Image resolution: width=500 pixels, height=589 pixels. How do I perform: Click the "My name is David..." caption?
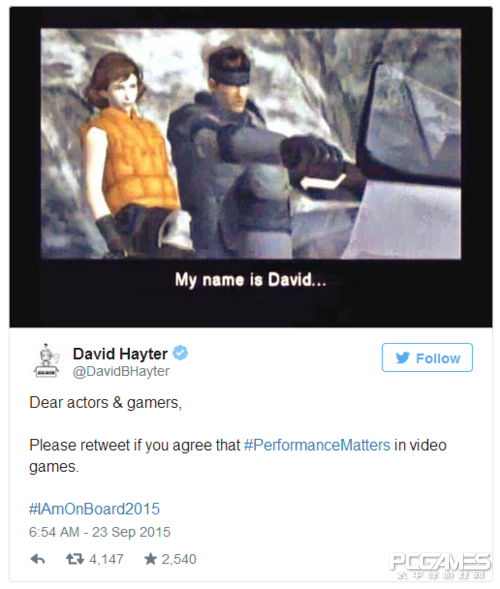tap(251, 280)
